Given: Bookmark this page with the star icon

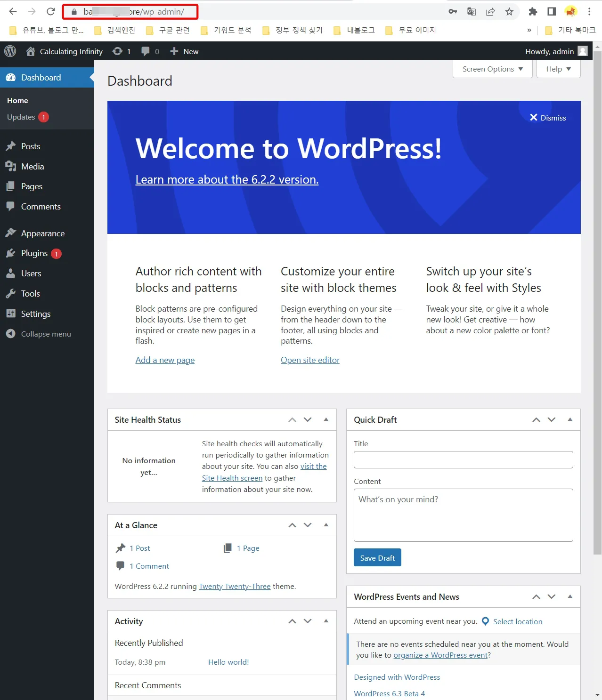Looking at the screenshot, I should (509, 12).
